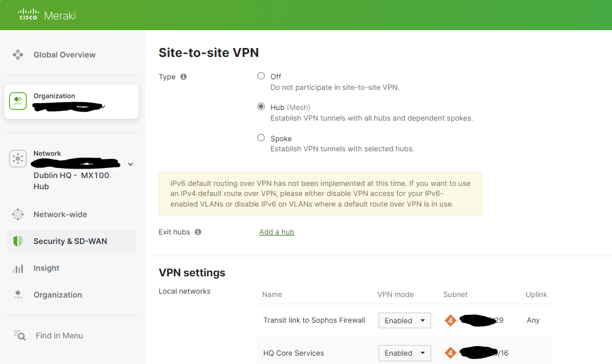The image size is (612, 364).
Task: Open Global Overview via its four-dot icon
Action: point(17,54)
